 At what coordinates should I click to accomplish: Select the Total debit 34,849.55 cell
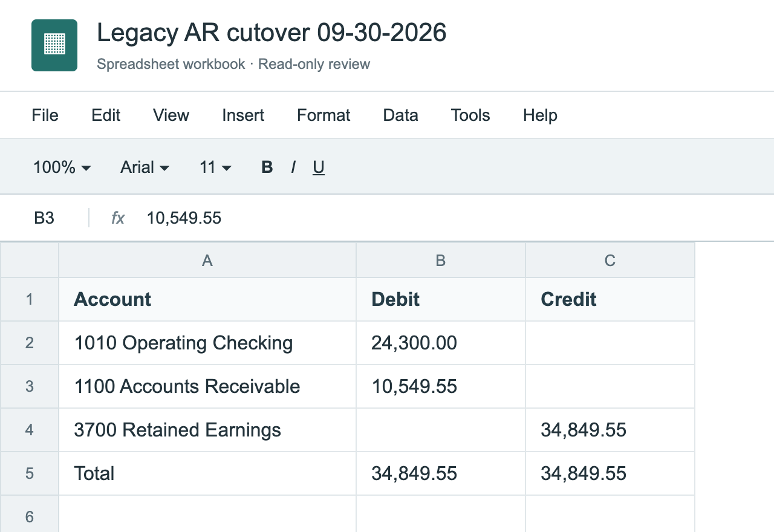tap(441, 473)
